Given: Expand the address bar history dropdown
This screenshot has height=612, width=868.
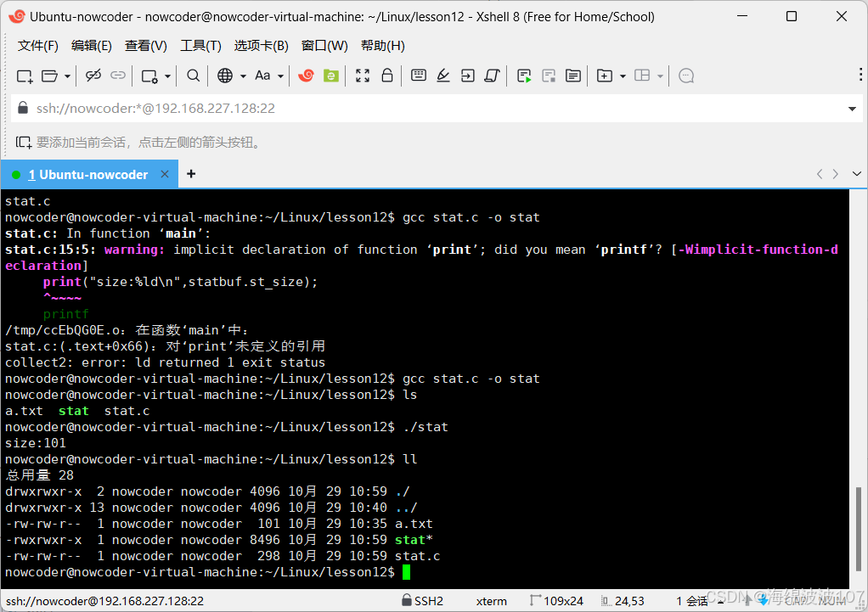Looking at the screenshot, I should [852, 109].
